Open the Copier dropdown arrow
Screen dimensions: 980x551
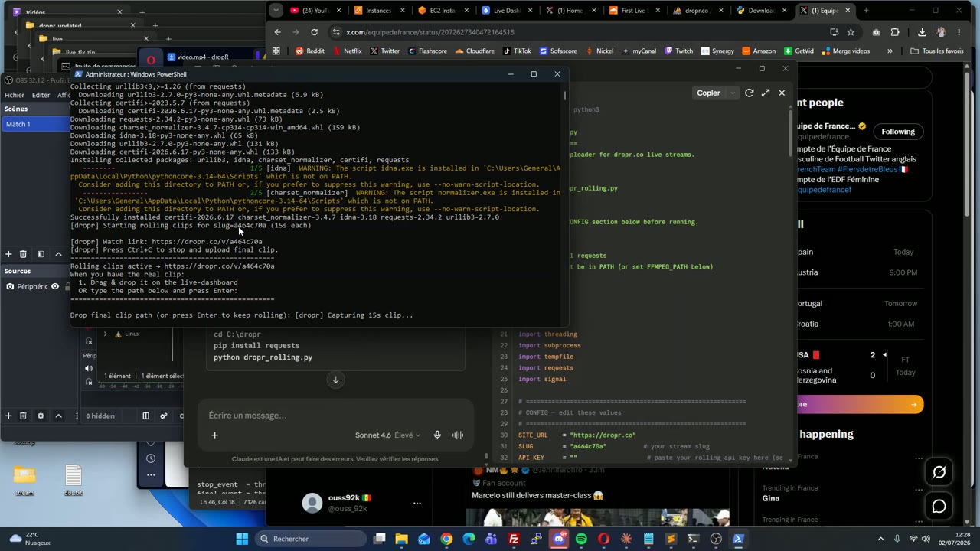tap(733, 93)
